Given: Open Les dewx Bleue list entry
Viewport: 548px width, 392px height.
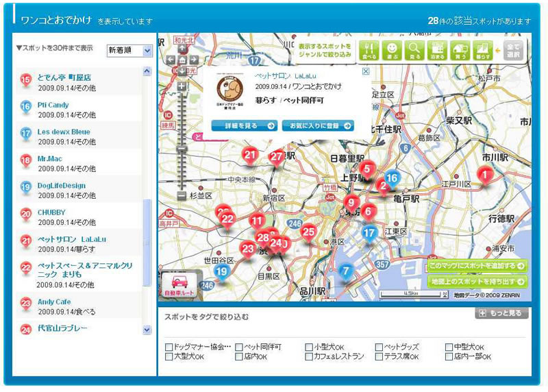Looking at the screenshot, I should point(79,136).
